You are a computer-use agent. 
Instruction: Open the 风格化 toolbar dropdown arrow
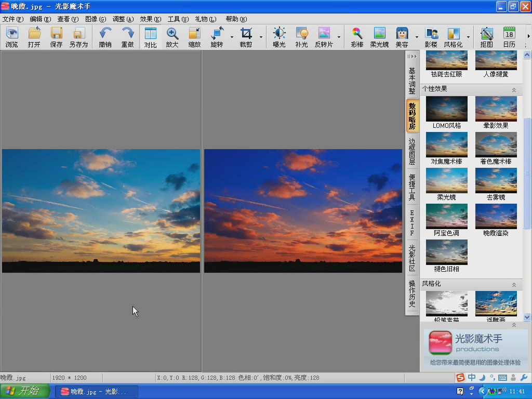click(x=468, y=37)
